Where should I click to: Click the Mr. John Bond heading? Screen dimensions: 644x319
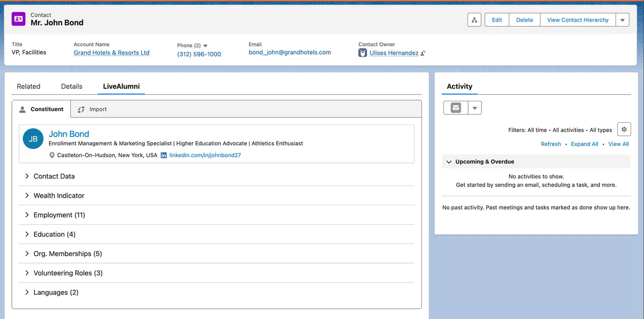point(57,23)
